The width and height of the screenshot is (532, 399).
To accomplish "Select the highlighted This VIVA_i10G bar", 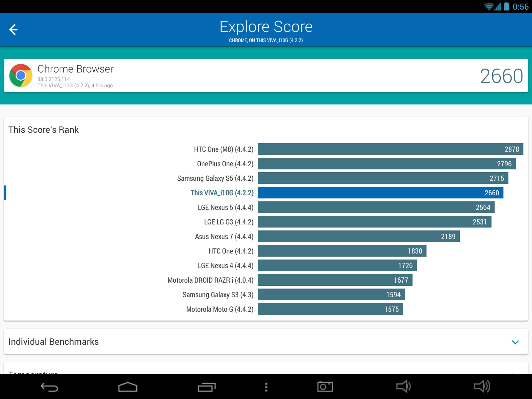I will (x=380, y=193).
